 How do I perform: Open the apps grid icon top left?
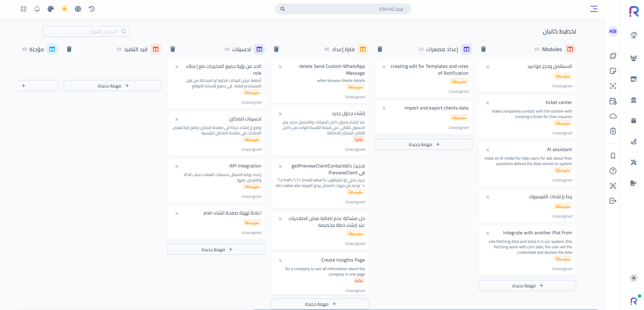(23, 9)
